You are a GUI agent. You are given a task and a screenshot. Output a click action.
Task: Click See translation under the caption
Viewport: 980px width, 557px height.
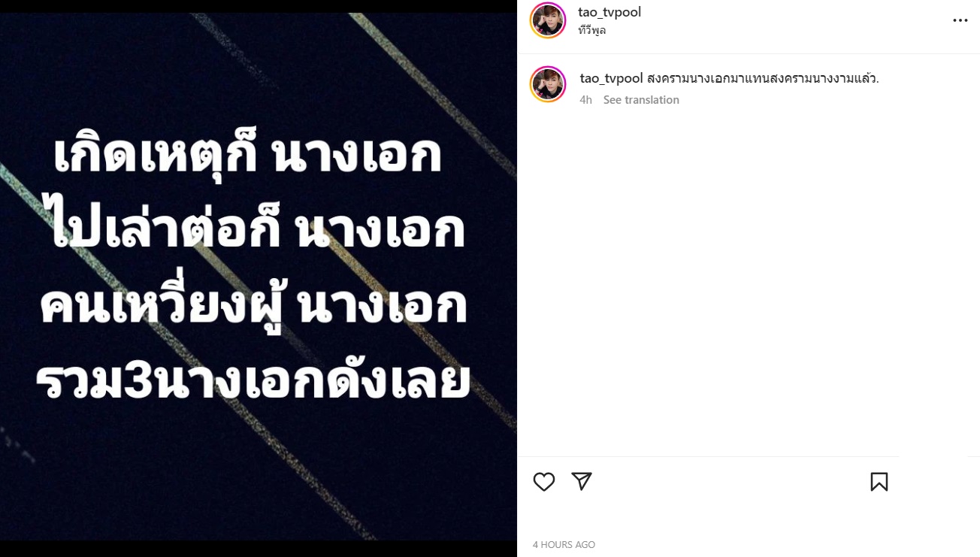tap(641, 100)
